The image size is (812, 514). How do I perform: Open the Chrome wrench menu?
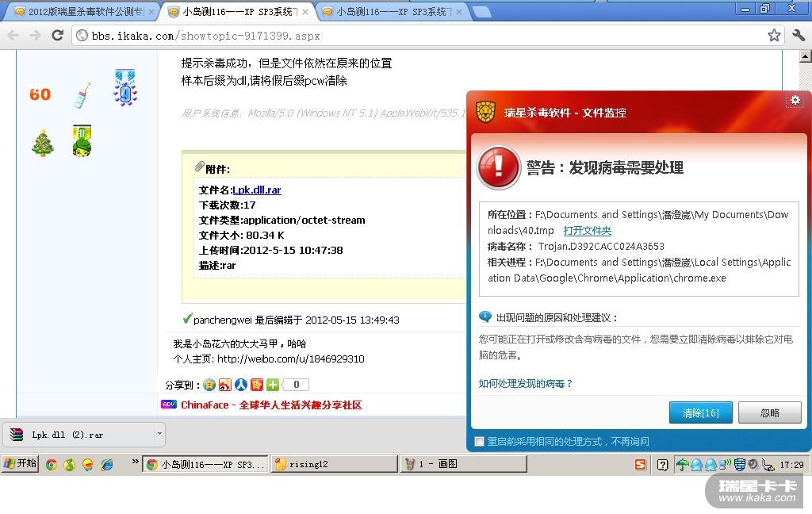(798, 35)
